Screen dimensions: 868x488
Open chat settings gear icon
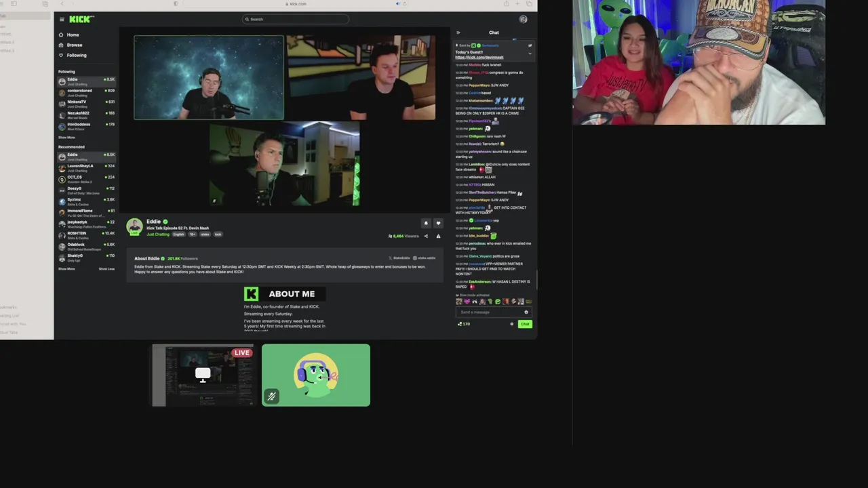[x=512, y=324]
